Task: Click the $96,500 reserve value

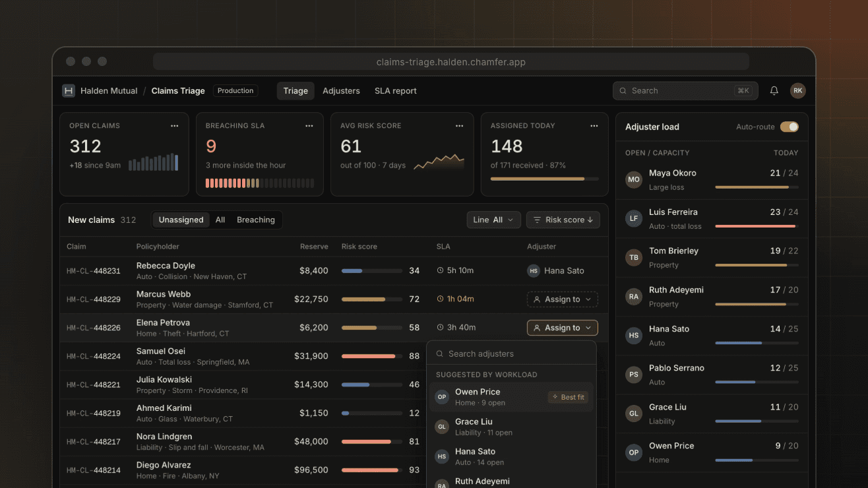Action: (x=311, y=470)
